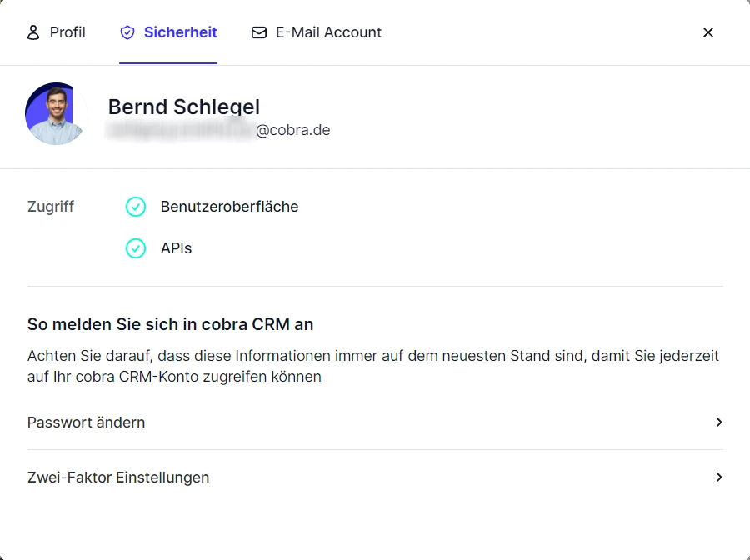750x560 pixels.
Task: Open the E-Mail Account tab
Action: pos(317,32)
